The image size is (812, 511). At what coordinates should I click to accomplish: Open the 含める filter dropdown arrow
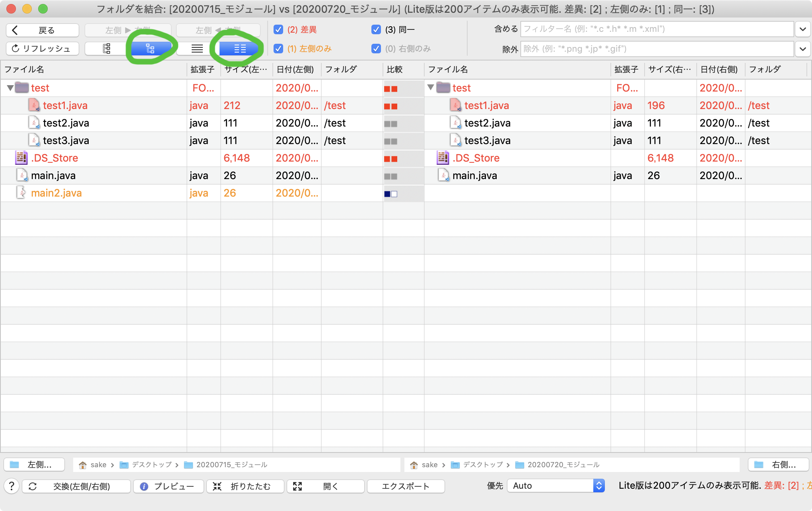pos(802,29)
